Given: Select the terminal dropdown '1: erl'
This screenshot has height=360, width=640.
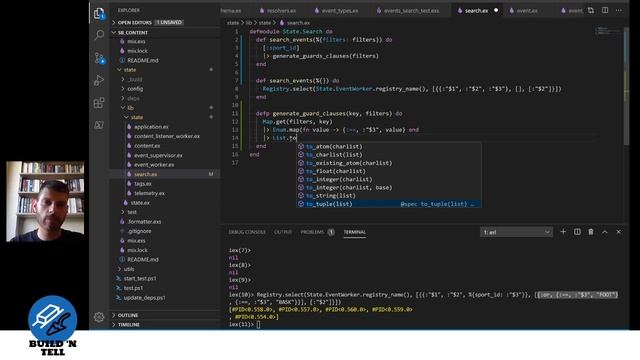Looking at the screenshot, I should pos(516,232).
